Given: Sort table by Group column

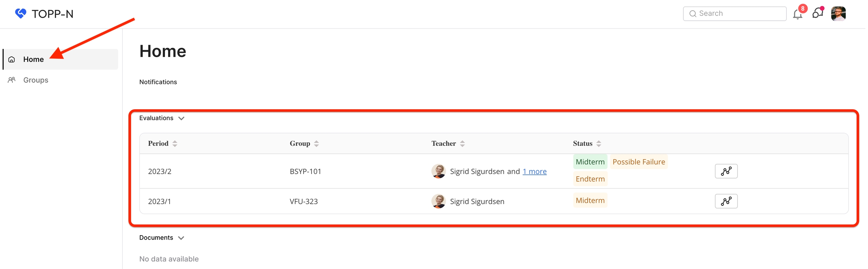Looking at the screenshot, I should (x=316, y=144).
